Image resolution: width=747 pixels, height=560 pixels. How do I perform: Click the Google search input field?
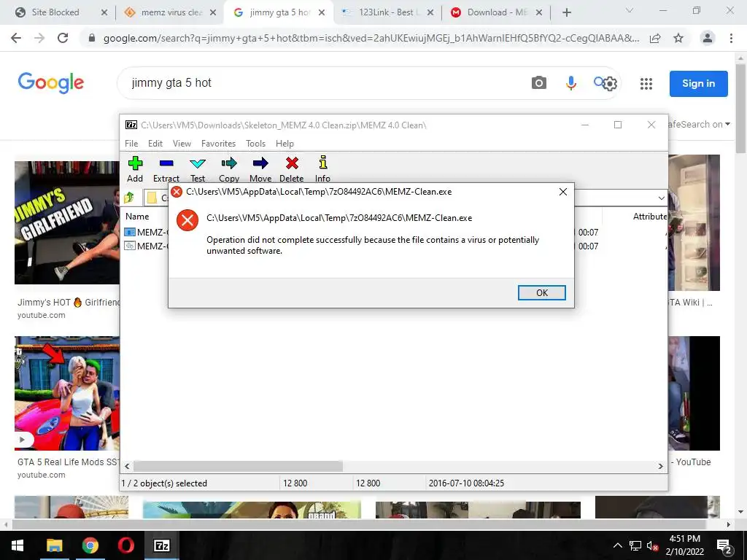click(324, 83)
